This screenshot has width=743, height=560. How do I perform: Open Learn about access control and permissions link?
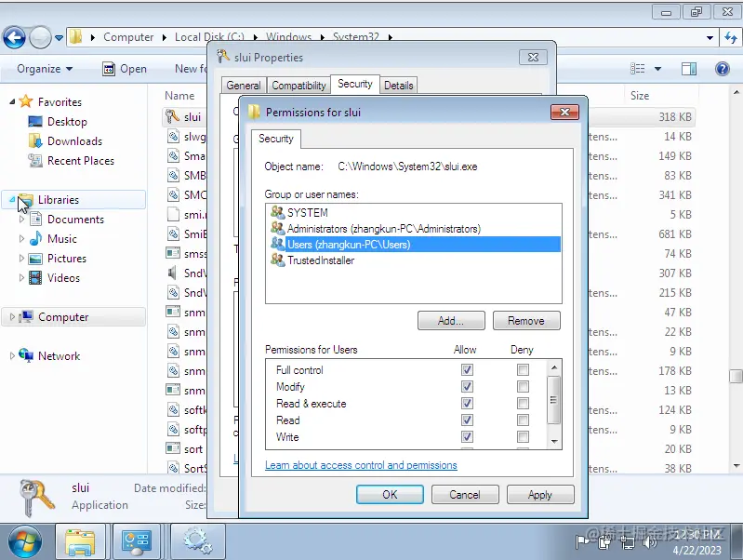coord(361,465)
